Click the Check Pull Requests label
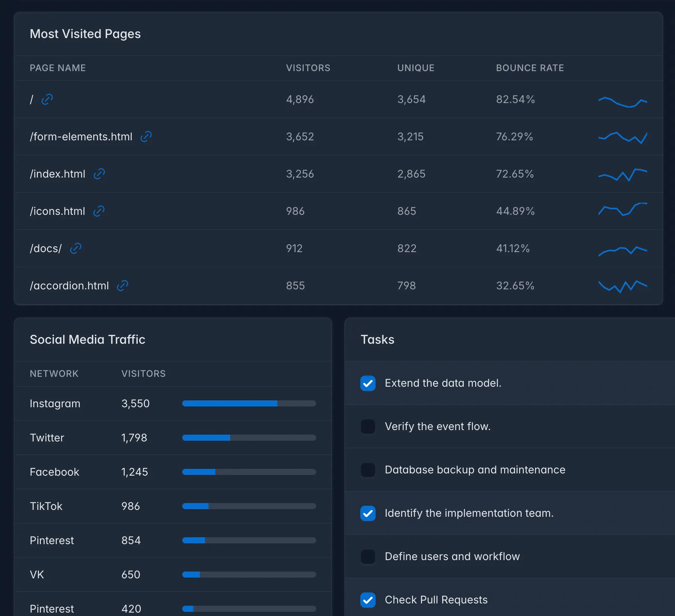The height and width of the screenshot is (616, 675). coord(436,600)
